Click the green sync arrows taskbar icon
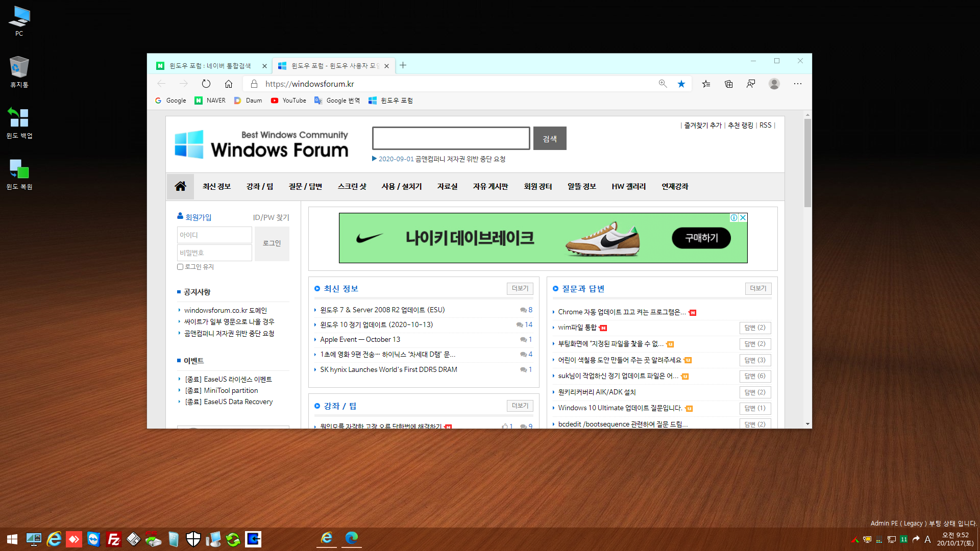The image size is (980, 551). point(233,539)
